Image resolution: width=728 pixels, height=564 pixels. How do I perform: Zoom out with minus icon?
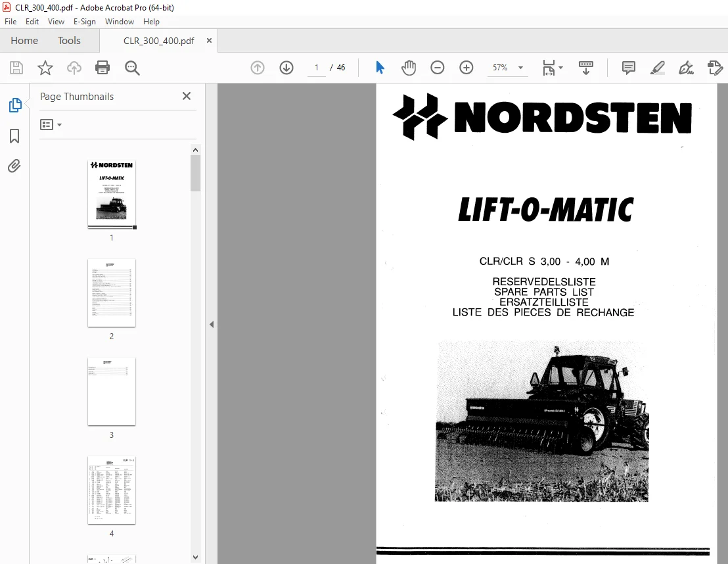(x=438, y=68)
